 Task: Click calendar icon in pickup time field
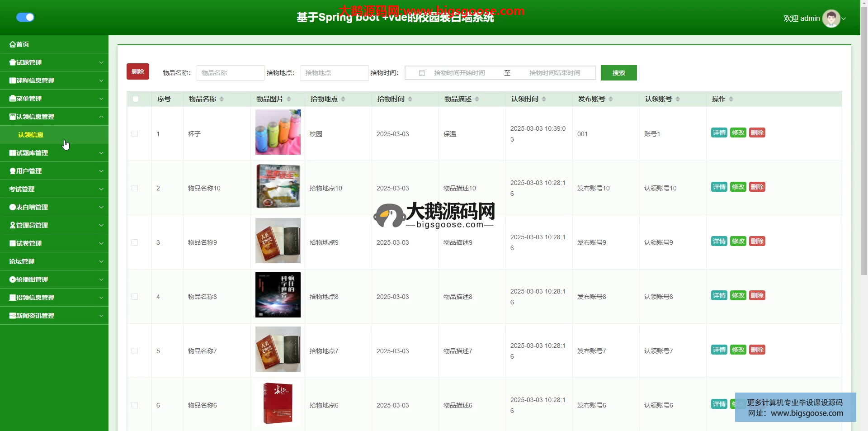click(421, 73)
